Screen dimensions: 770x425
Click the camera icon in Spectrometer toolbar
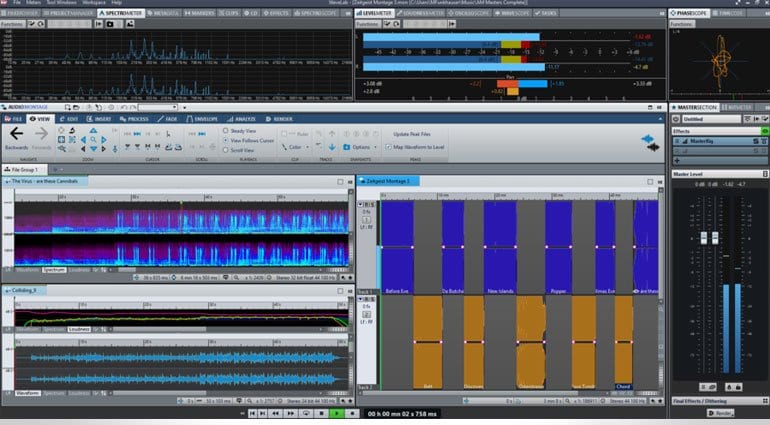(x=110, y=24)
